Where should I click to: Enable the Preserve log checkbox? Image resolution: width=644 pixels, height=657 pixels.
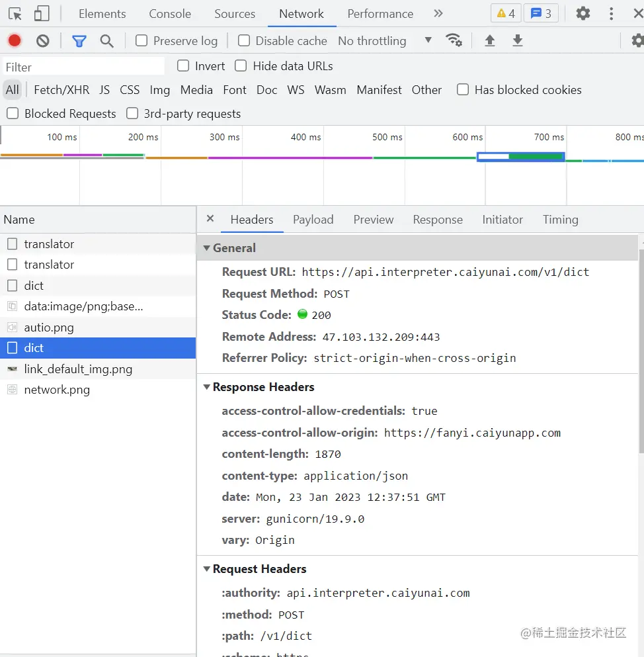click(x=141, y=40)
